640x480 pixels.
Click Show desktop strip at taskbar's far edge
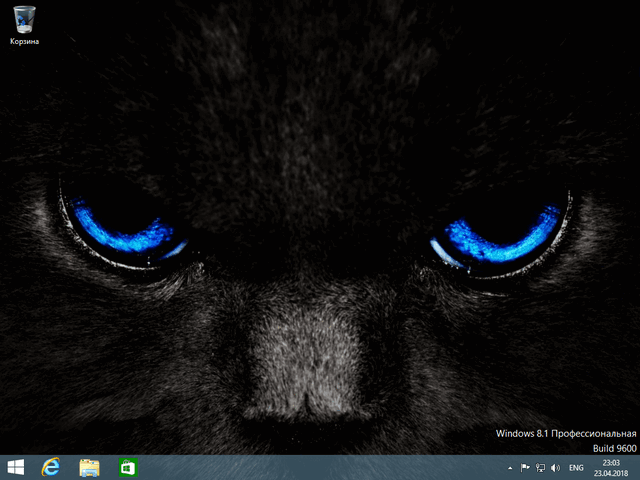tap(637, 467)
